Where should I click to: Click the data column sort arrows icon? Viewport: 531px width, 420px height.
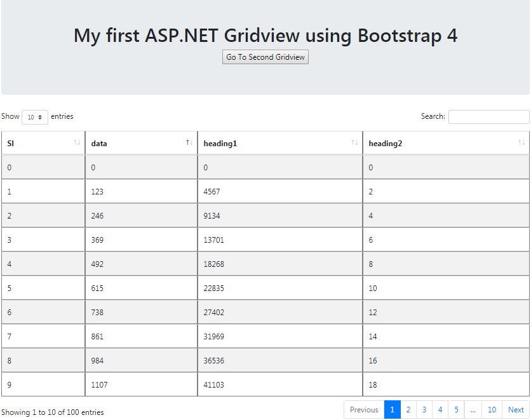189,142
